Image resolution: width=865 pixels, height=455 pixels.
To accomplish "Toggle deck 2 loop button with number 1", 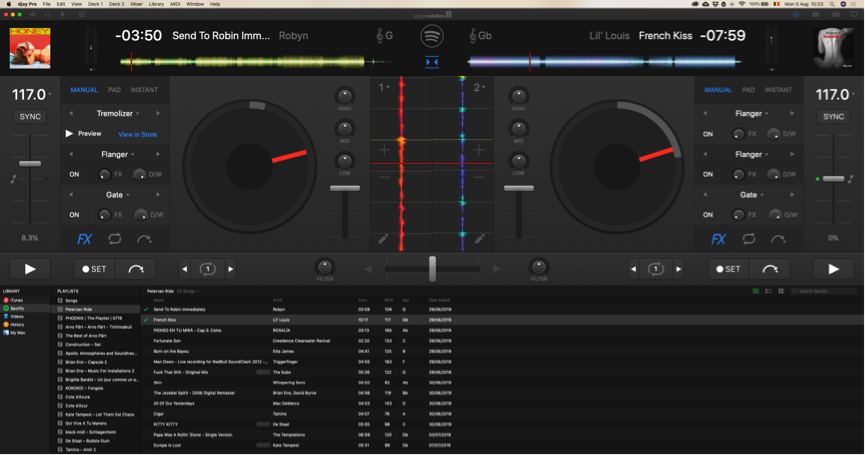I will (656, 269).
